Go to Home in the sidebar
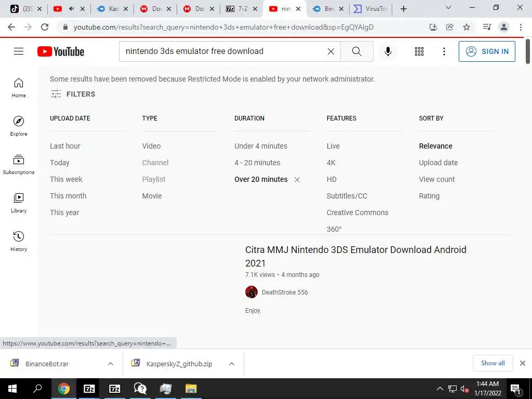 point(19,87)
